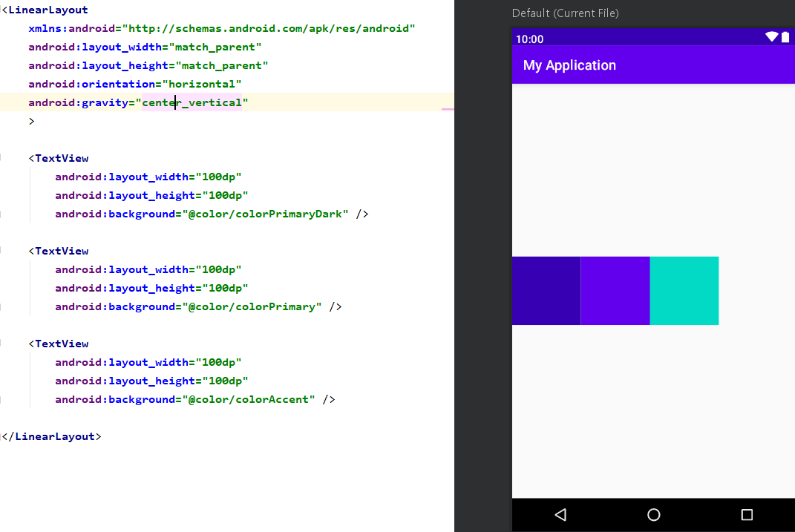795x532 pixels.
Task: Click the Default (Current File) label
Action: click(566, 13)
